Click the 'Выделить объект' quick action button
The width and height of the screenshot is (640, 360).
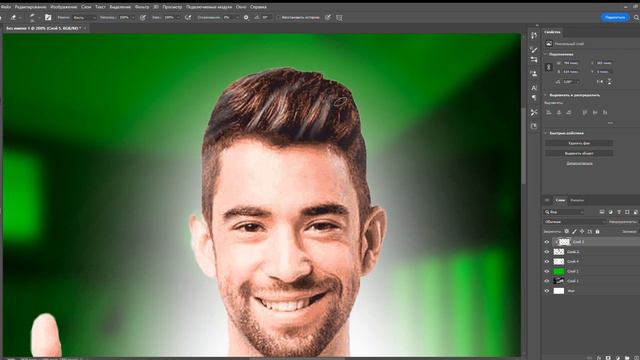pos(579,153)
